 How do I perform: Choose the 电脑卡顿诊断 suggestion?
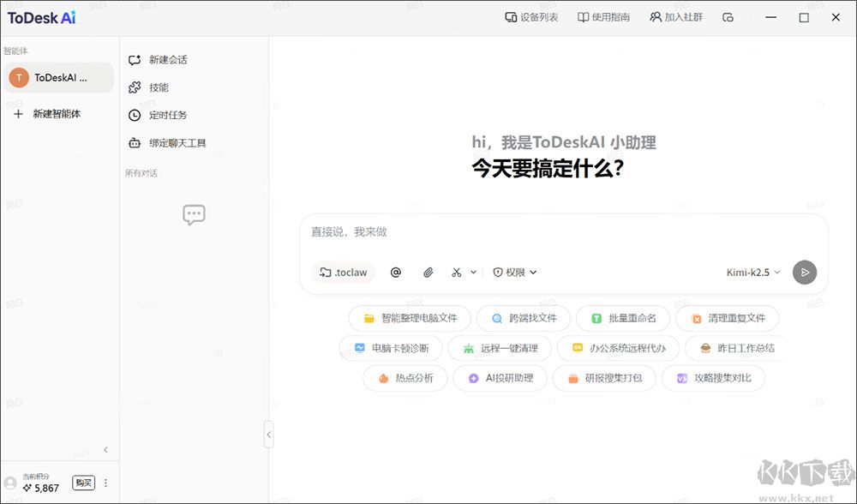click(x=391, y=348)
